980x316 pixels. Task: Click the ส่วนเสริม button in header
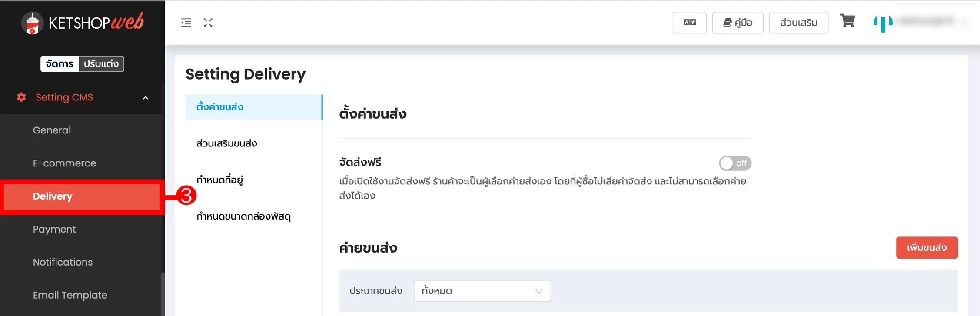coord(798,23)
